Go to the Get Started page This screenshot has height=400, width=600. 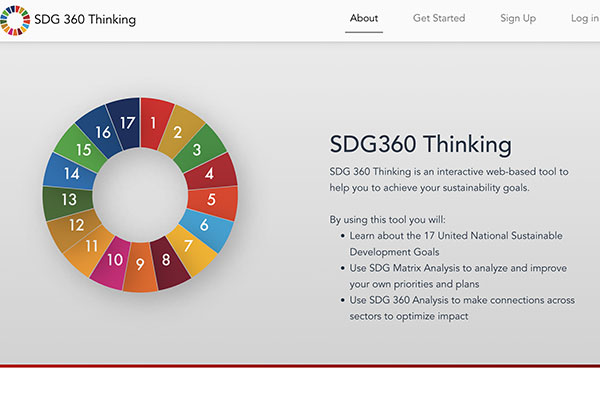pyautogui.click(x=439, y=18)
